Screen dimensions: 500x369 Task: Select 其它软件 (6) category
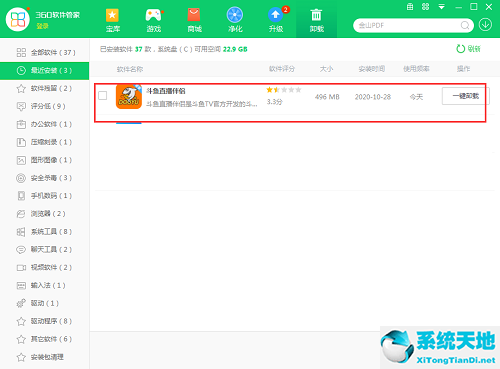coord(45,339)
